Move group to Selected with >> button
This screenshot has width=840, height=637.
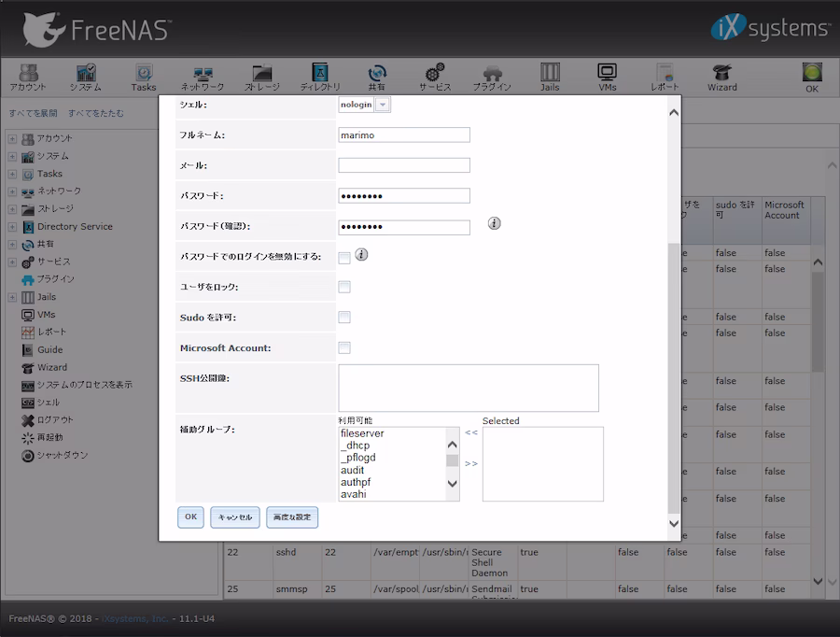tap(471, 463)
